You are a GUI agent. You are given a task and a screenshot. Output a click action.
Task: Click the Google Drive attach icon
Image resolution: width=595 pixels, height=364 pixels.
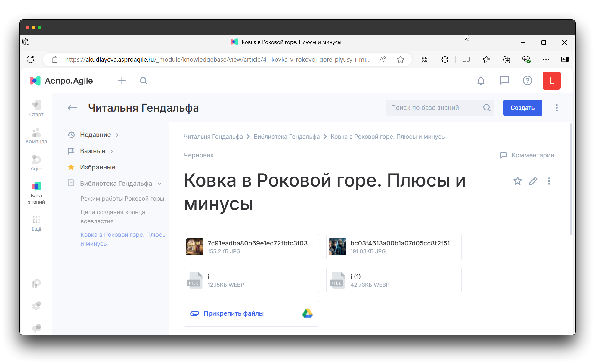pyautogui.click(x=307, y=313)
